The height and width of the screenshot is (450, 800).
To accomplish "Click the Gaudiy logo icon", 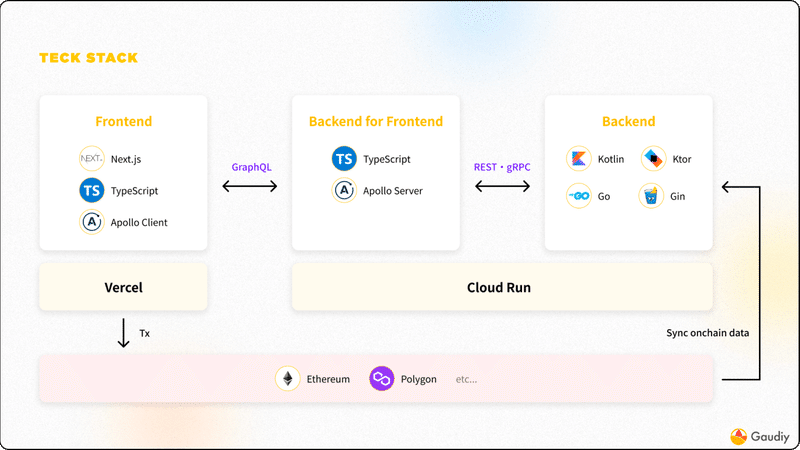I will pos(738,437).
